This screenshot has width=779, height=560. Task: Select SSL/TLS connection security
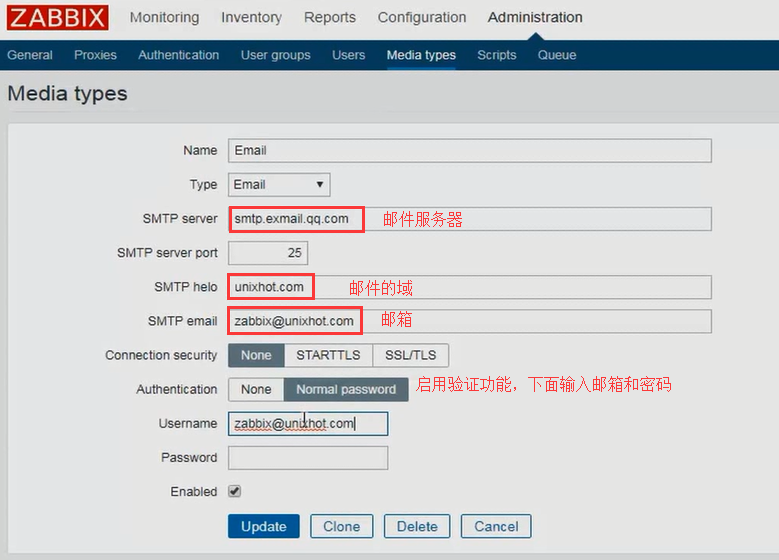tap(411, 355)
